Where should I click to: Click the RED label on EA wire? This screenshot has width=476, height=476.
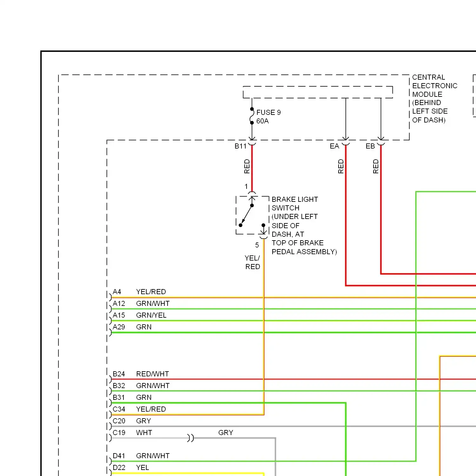coord(341,166)
